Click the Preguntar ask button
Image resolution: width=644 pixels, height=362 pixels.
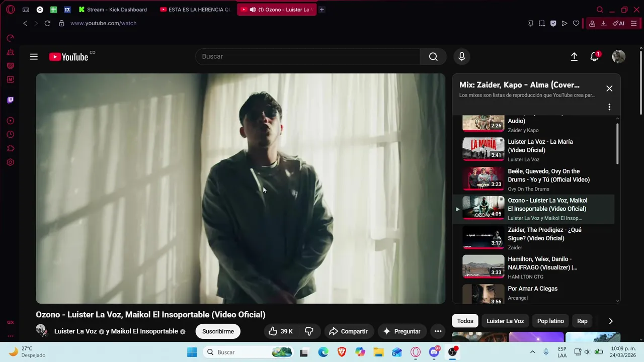point(402,331)
